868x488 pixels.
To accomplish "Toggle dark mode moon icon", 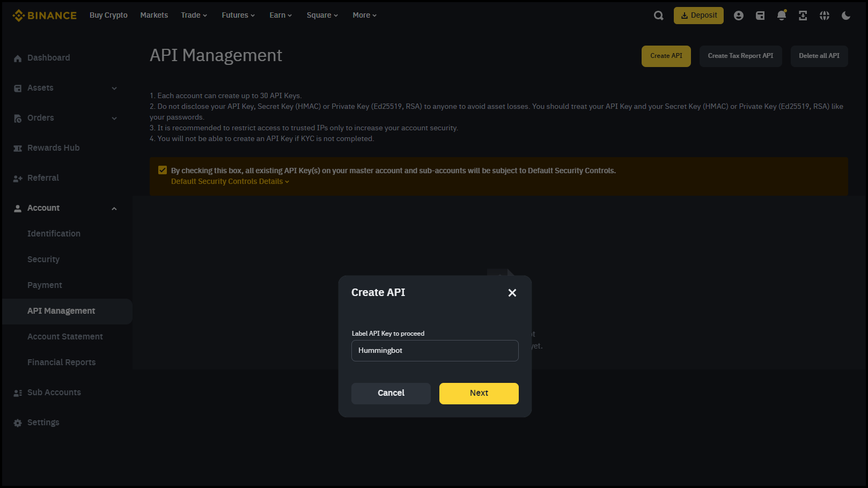I will (846, 16).
